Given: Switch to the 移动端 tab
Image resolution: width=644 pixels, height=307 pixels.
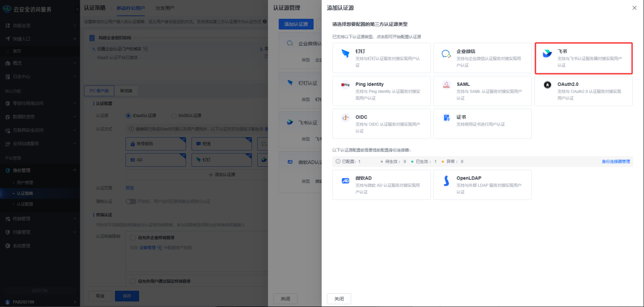Looking at the screenshot, I should pos(127,90).
